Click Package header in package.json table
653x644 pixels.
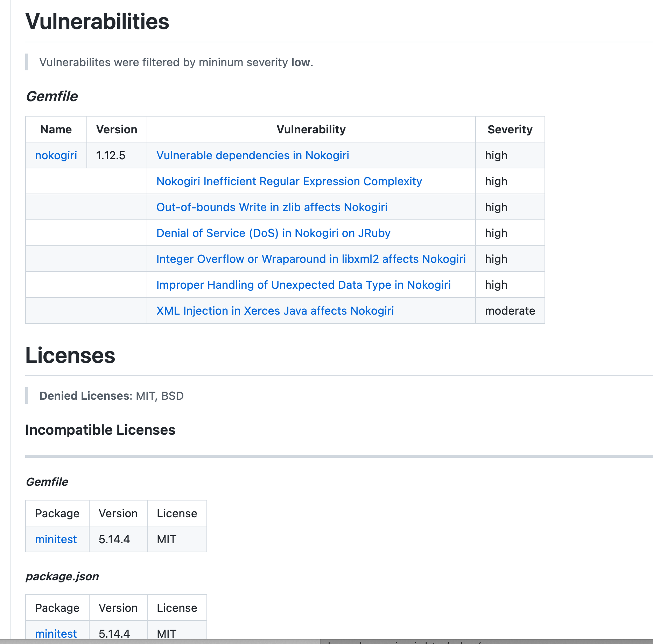57,608
